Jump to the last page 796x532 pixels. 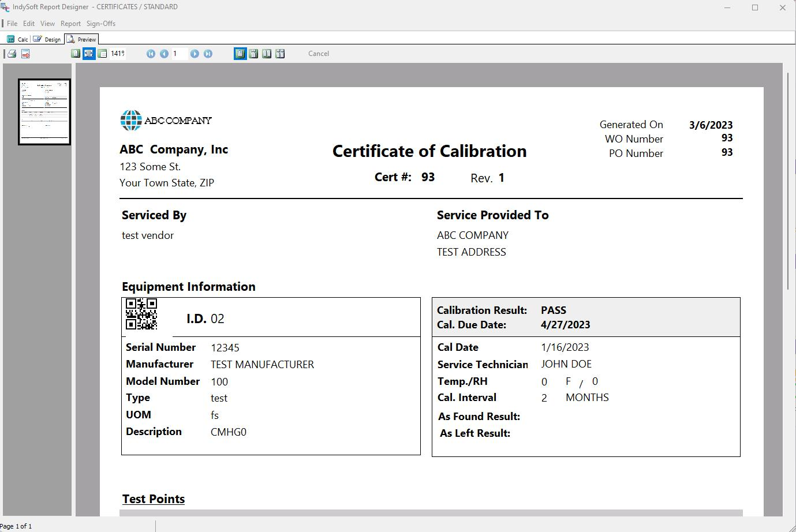coord(208,54)
